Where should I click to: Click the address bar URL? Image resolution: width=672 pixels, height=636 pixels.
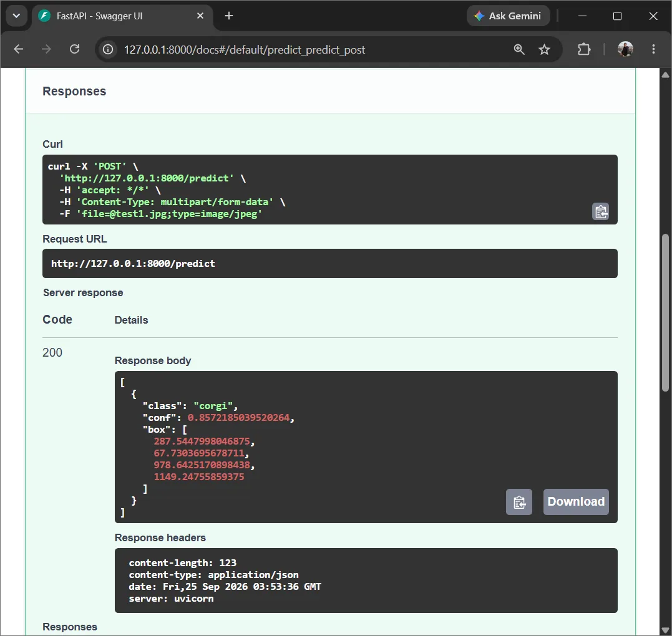(x=245, y=50)
